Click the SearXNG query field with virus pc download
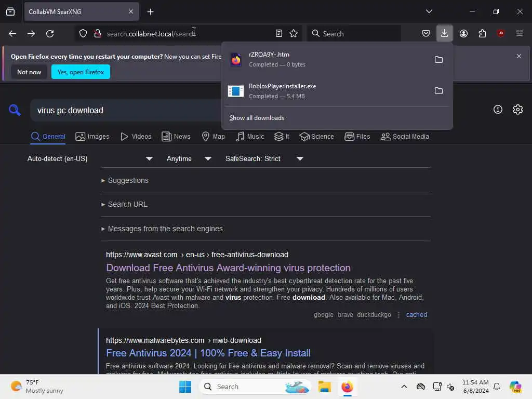 126,110
